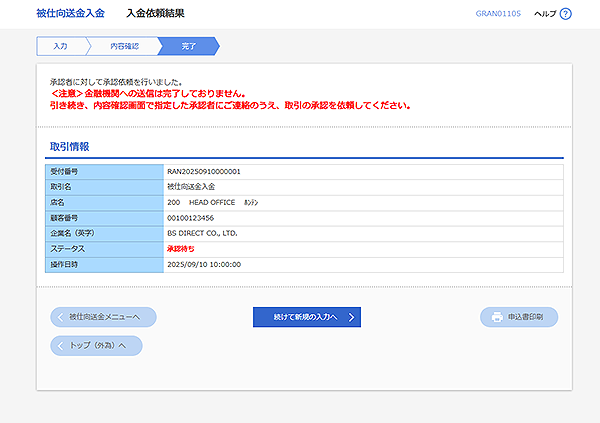Click the 完了 step tab
This screenshot has height=423, width=600.
point(189,46)
